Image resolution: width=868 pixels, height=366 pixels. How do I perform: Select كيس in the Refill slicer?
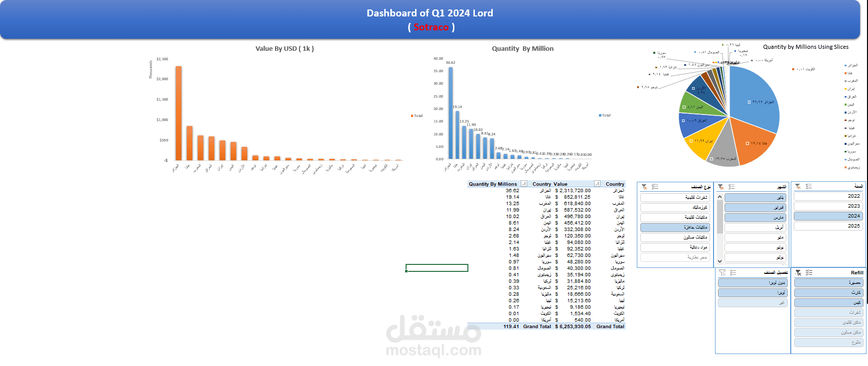[828, 303]
